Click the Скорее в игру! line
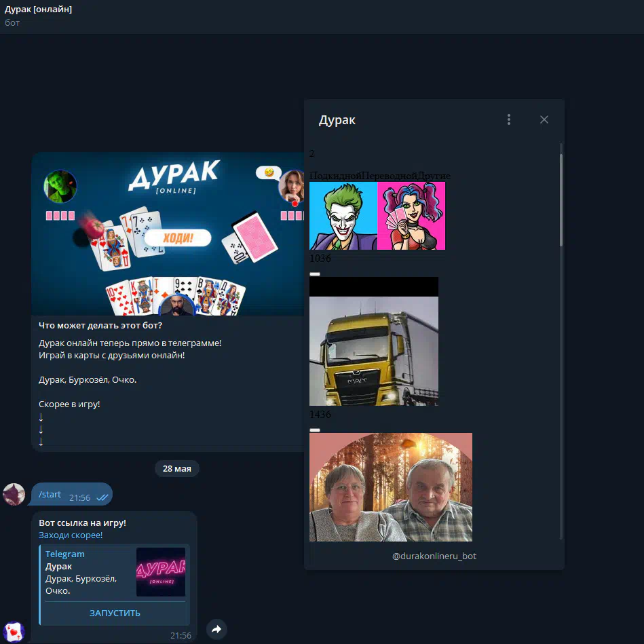Image resolution: width=644 pixels, height=644 pixels. (x=69, y=404)
